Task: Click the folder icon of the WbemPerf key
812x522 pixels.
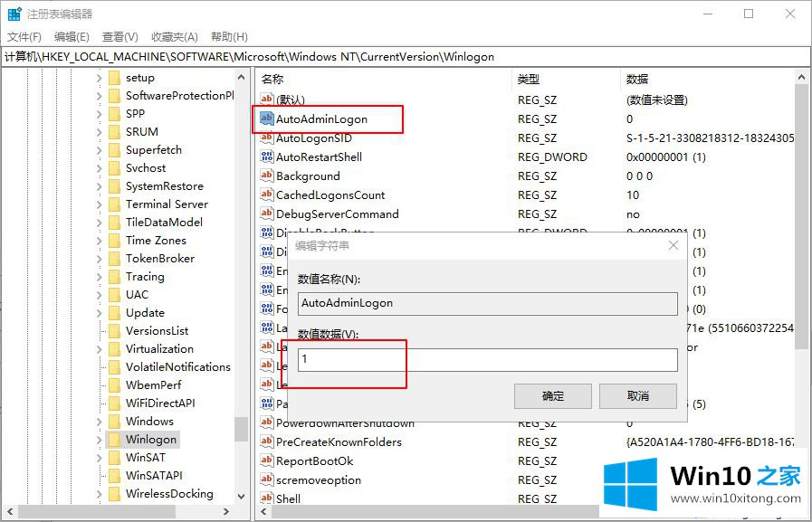Action: pyautogui.click(x=114, y=385)
